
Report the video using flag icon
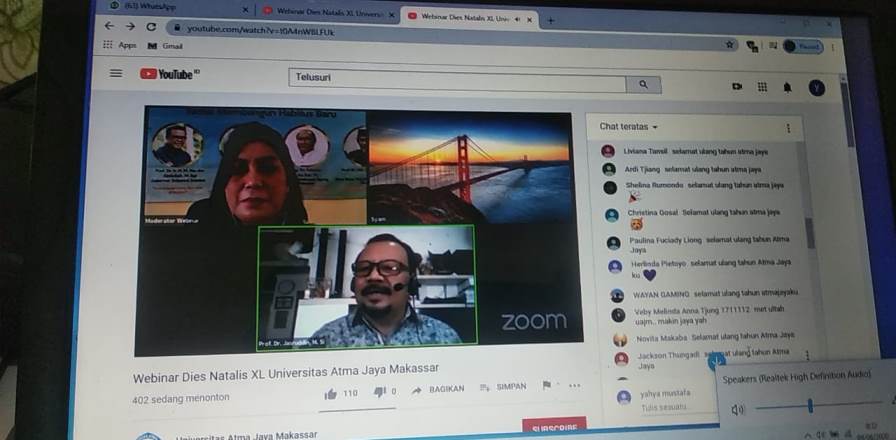point(547,386)
